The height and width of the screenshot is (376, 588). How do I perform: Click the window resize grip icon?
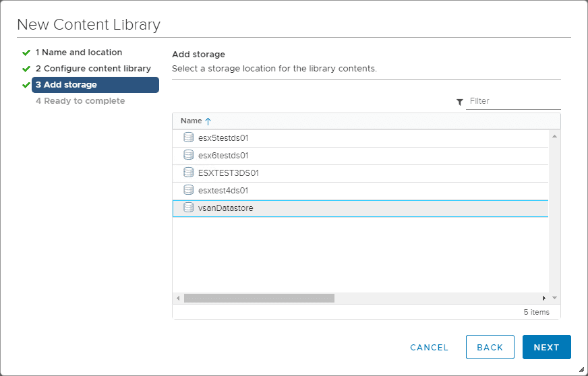click(x=582, y=370)
